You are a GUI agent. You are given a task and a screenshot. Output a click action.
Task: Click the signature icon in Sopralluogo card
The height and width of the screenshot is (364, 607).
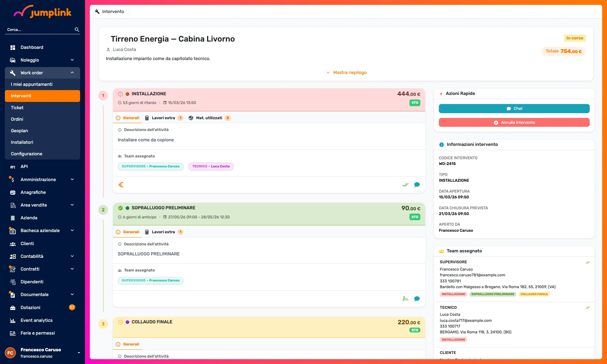coord(405,299)
